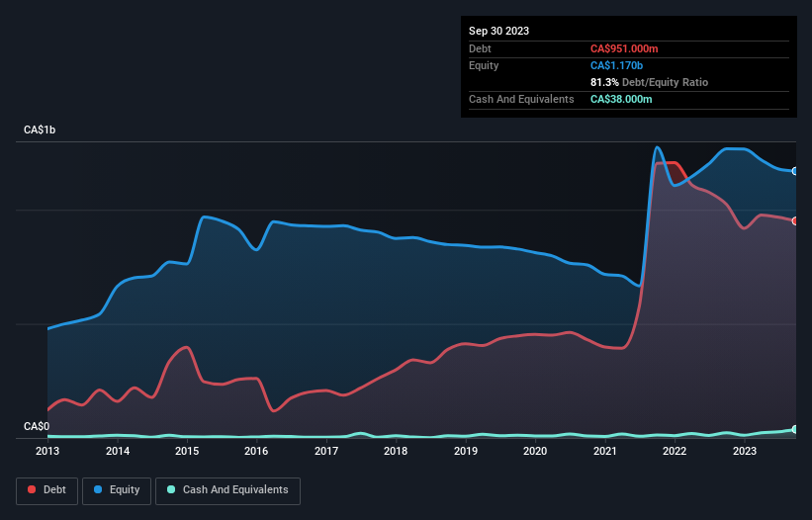812x520 pixels.
Task: Click the 2022 x-axis label
Action: pos(675,451)
